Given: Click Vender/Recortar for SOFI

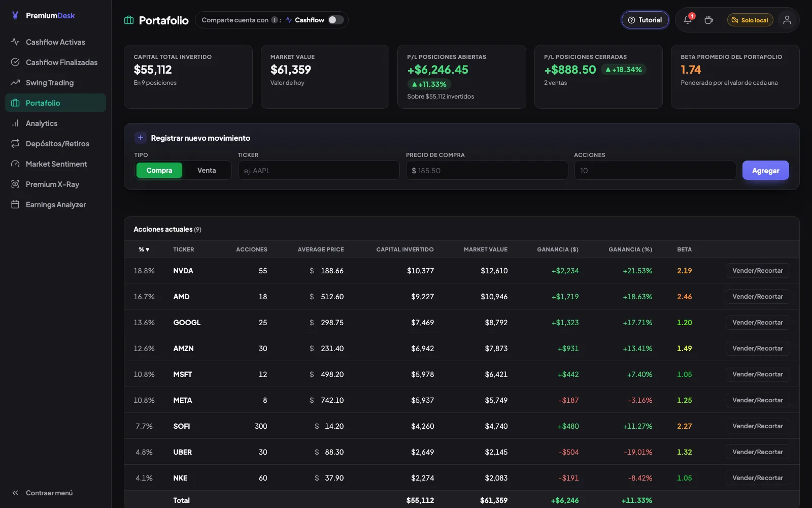Looking at the screenshot, I should [x=758, y=426].
